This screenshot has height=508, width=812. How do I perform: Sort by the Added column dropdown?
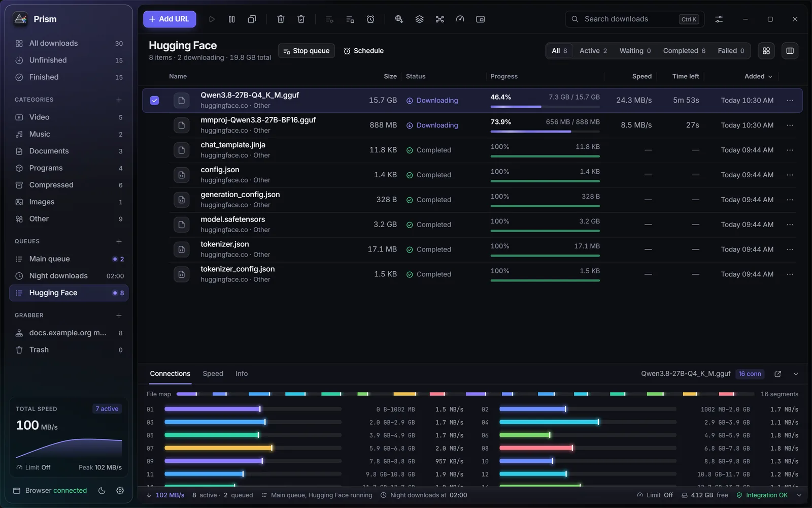click(x=758, y=76)
